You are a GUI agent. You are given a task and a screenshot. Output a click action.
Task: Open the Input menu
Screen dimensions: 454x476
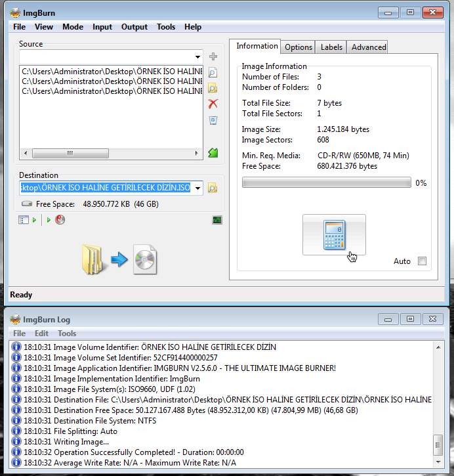(x=102, y=27)
